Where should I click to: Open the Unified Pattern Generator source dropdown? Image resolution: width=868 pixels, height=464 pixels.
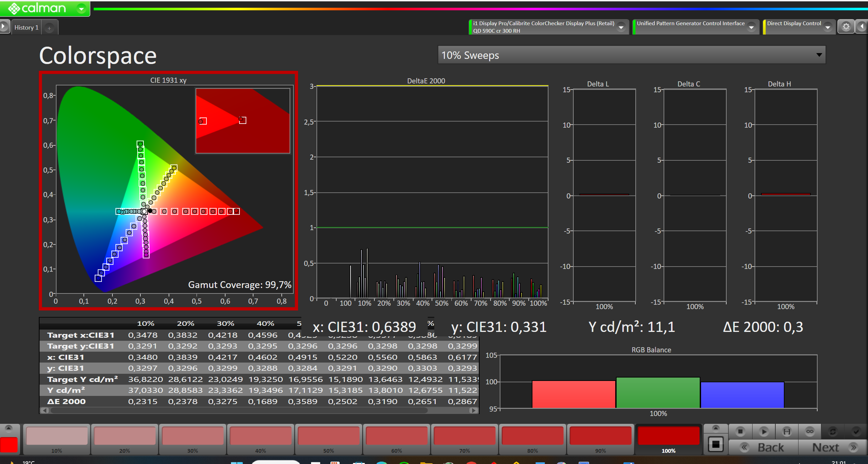pos(751,27)
